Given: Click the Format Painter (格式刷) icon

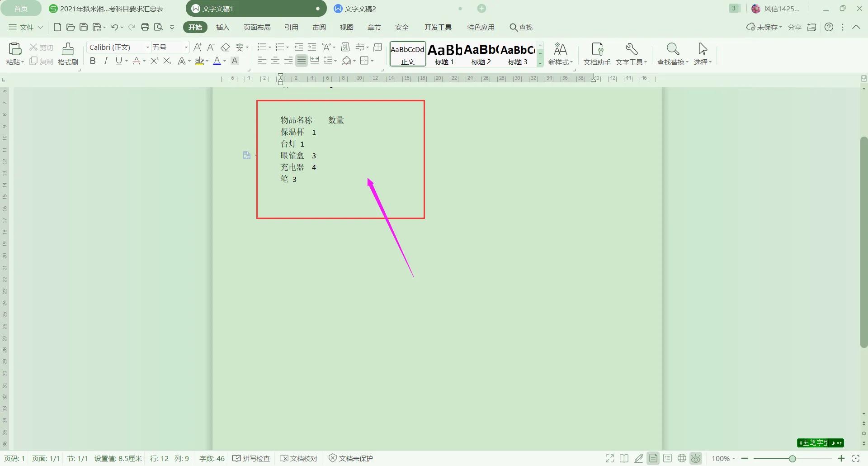Looking at the screenshot, I should click(x=68, y=49).
